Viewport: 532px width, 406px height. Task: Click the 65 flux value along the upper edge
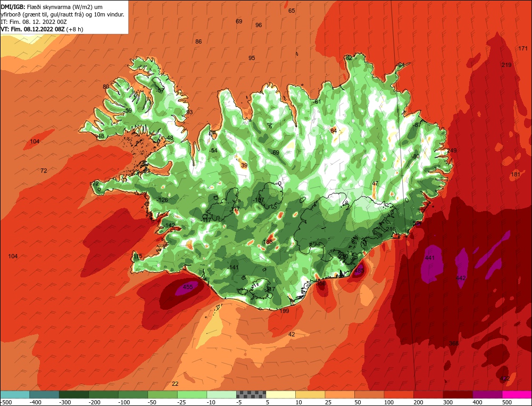(292, 11)
